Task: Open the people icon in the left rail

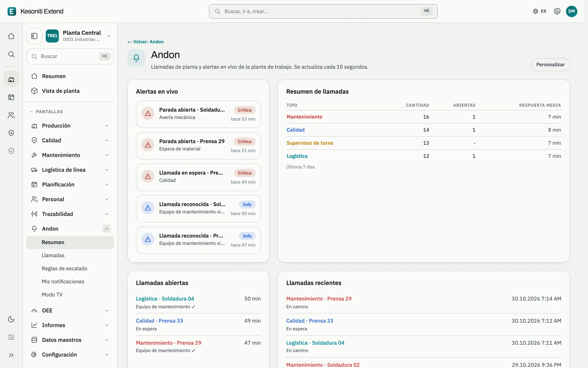Action: [x=11, y=115]
